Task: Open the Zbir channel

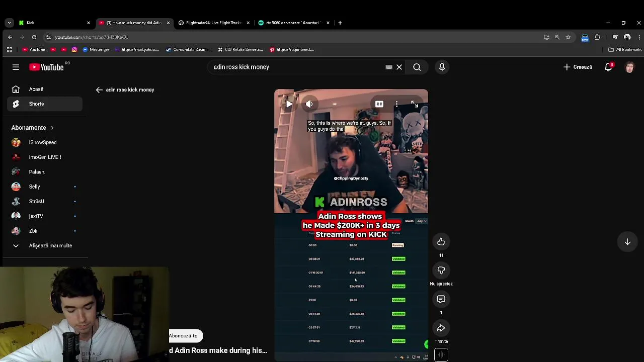Action: click(44, 231)
